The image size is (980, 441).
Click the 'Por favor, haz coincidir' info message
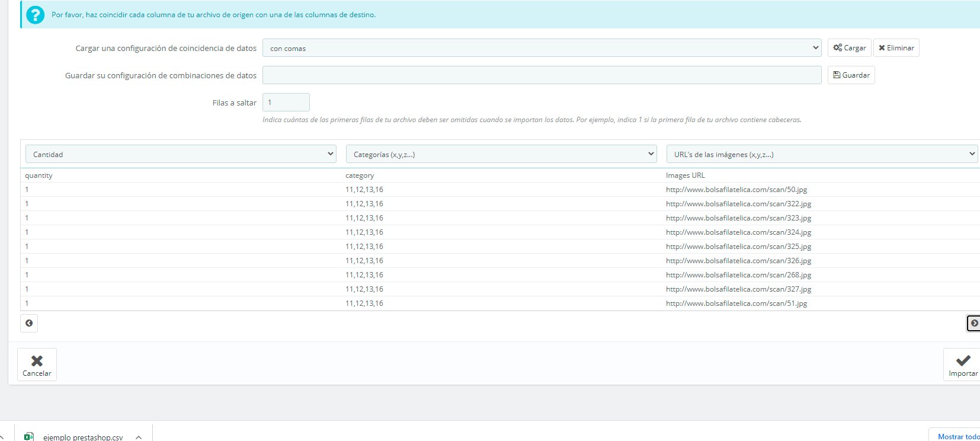[x=213, y=15]
